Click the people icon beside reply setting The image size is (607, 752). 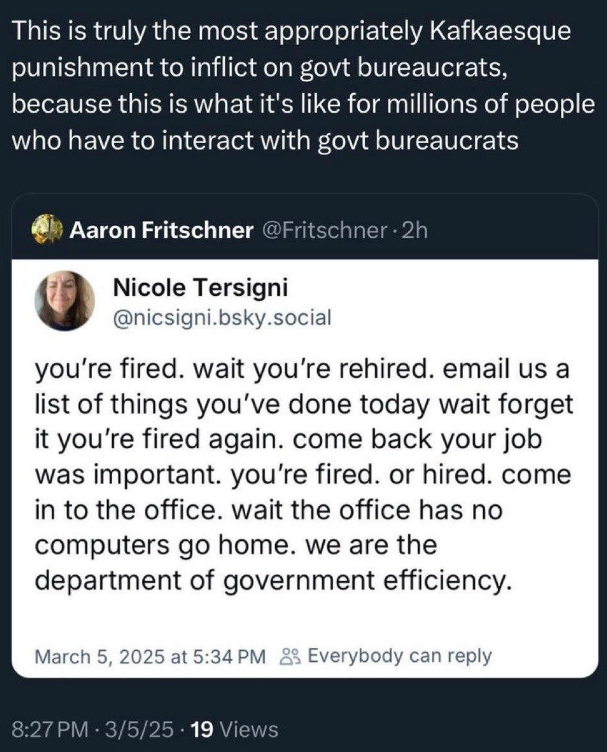tap(290, 657)
